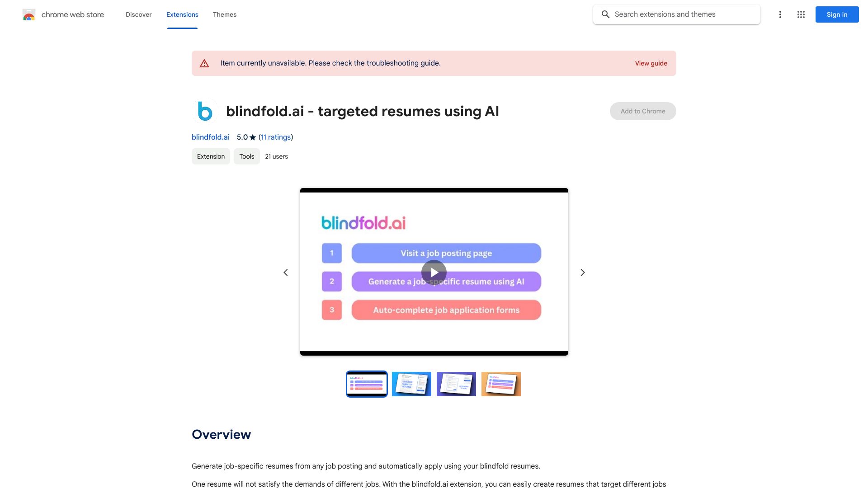Click the Add to Chrome button
Viewport: 868px width, 488px height.
pyautogui.click(x=643, y=111)
